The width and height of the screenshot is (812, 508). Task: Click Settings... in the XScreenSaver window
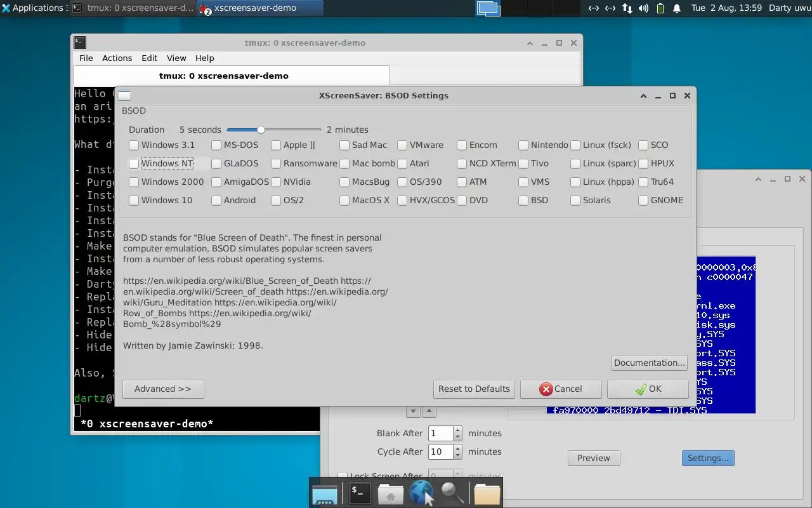708,458
